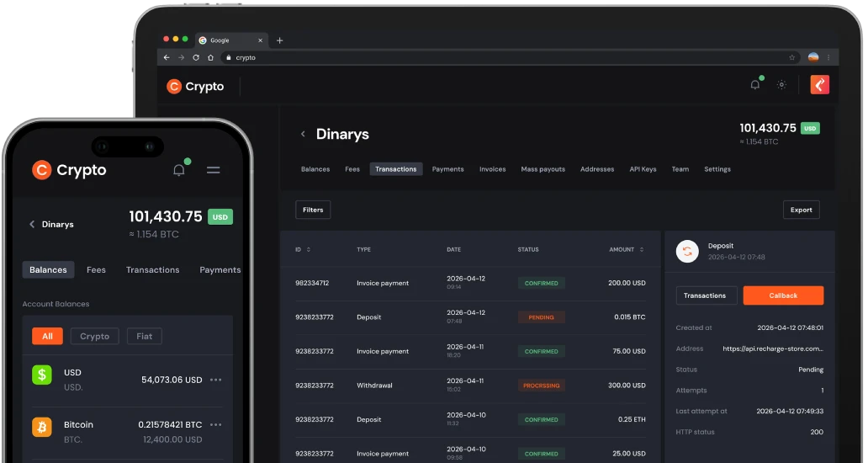Reload the page in browser

pyautogui.click(x=196, y=57)
